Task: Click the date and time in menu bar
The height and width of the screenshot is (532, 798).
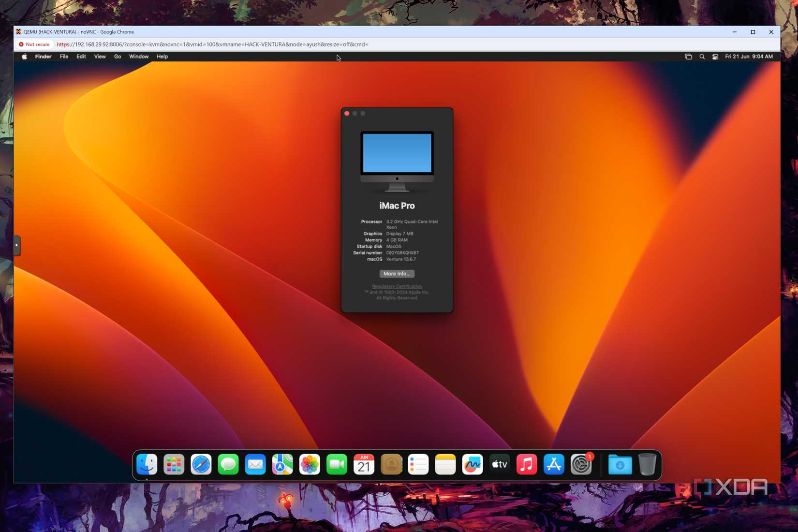Action: pyautogui.click(x=749, y=57)
